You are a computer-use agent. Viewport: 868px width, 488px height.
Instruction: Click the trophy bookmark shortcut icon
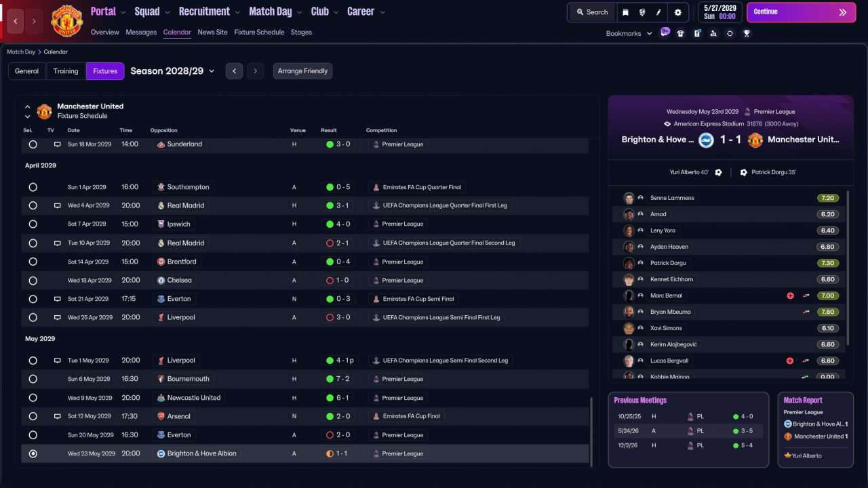pyautogui.click(x=747, y=33)
